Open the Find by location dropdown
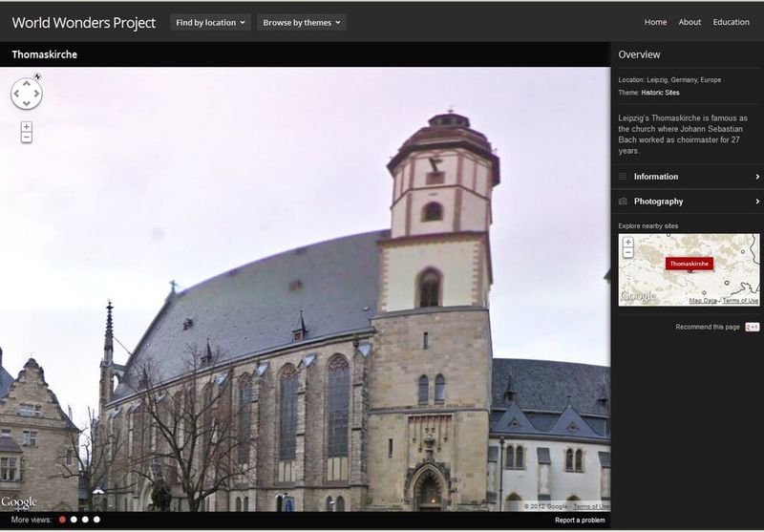764x532 pixels. [210, 22]
